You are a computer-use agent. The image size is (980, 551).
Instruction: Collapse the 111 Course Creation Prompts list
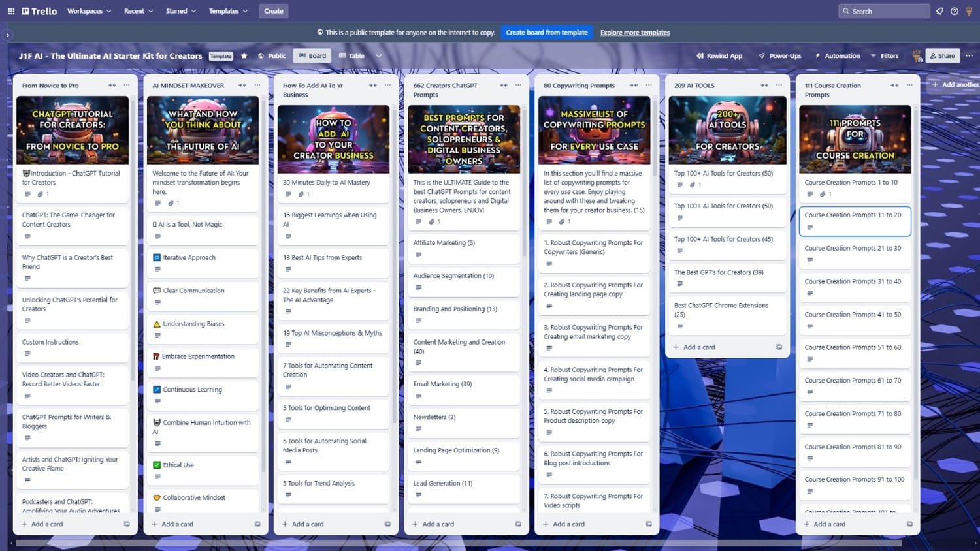[894, 86]
